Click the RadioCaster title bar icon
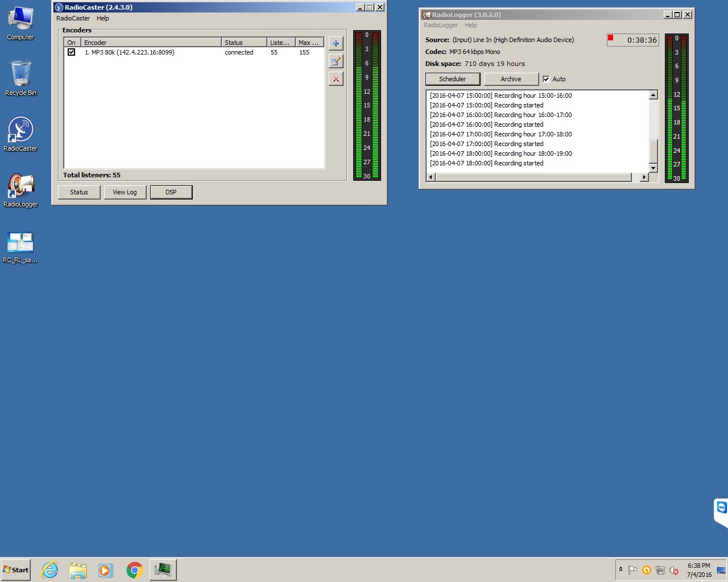This screenshot has width=728, height=582. pyautogui.click(x=59, y=7)
